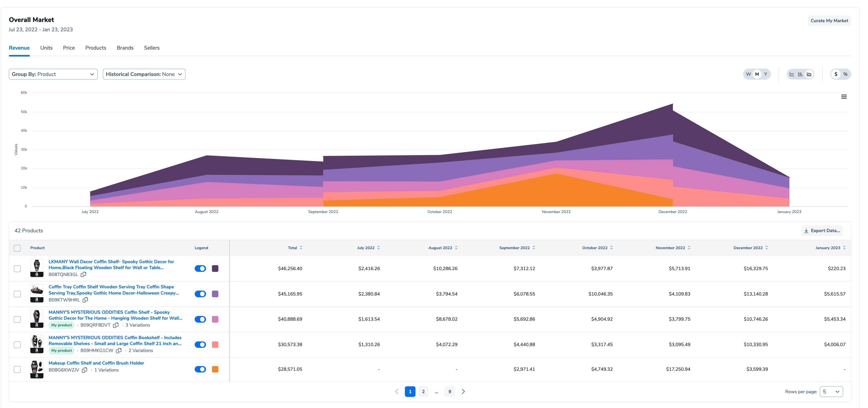Select the area chart view icon
The width and height of the screenshot is (868, 408).
[x=809, y=74]
